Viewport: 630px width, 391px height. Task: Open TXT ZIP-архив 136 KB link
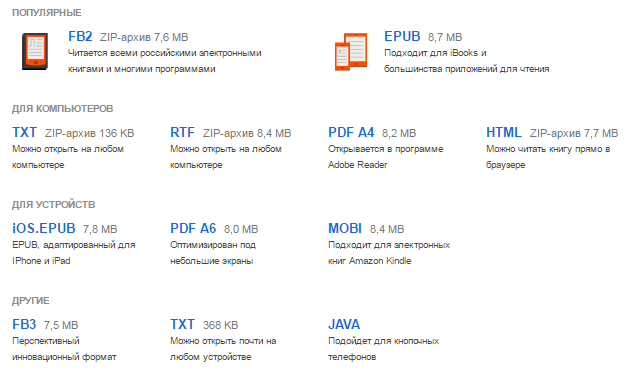coord(25,133)
